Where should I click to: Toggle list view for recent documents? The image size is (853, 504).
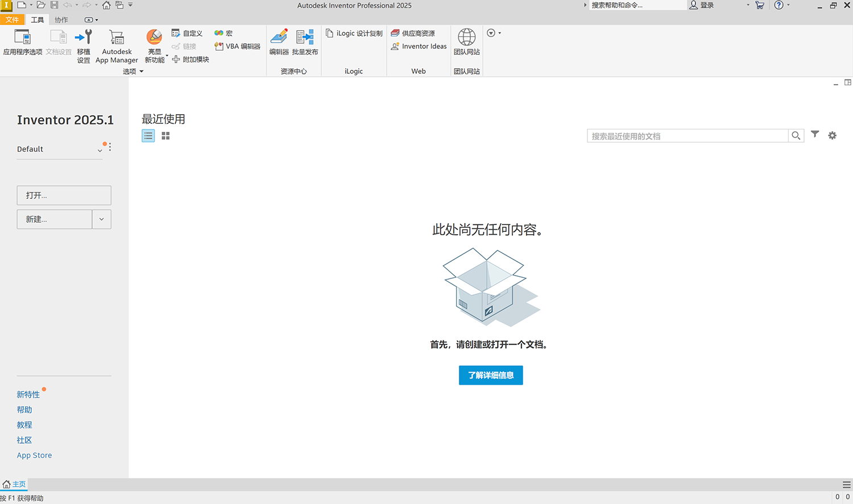pos(148,135)
